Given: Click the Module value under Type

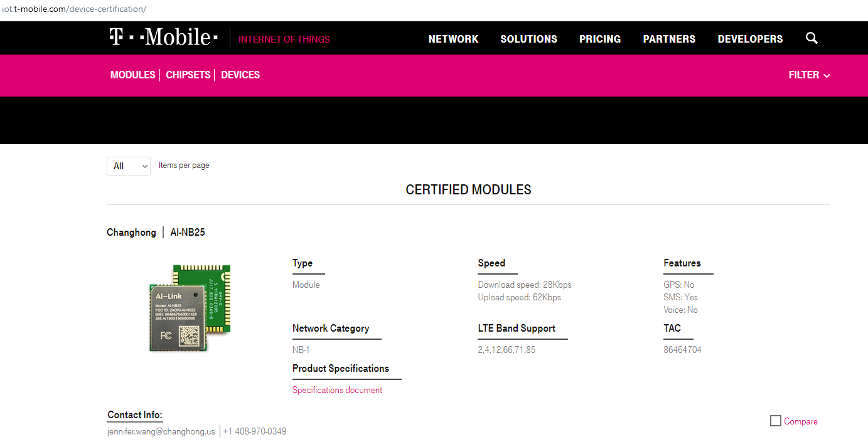Looking at the screenshot, I should point(306,285).
